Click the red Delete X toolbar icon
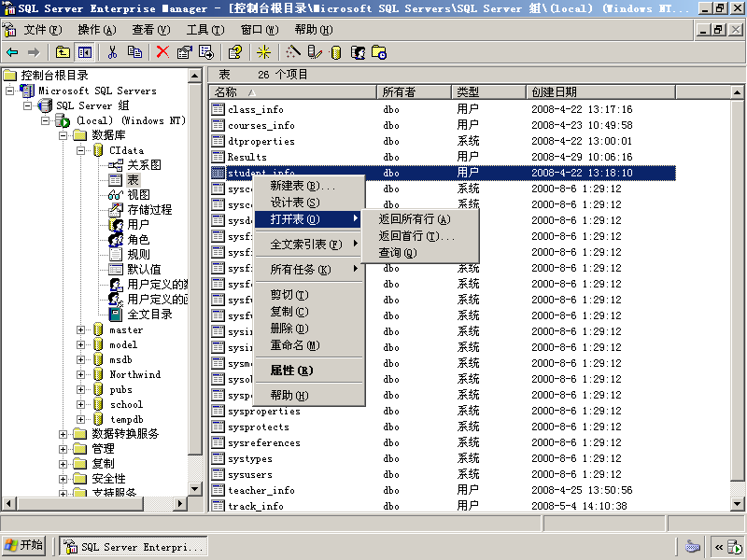This screenshot has height=560, width=747. point(162,52)
